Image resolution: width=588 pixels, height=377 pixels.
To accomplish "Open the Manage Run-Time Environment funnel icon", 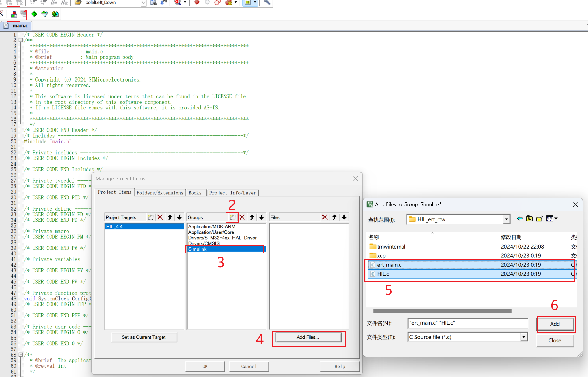I will point(45,14).
